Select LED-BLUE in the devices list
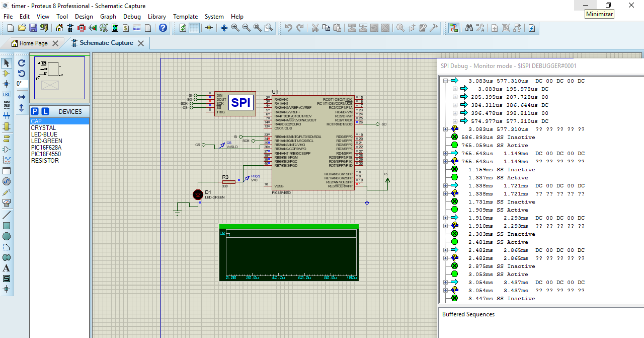 [44, 134]
